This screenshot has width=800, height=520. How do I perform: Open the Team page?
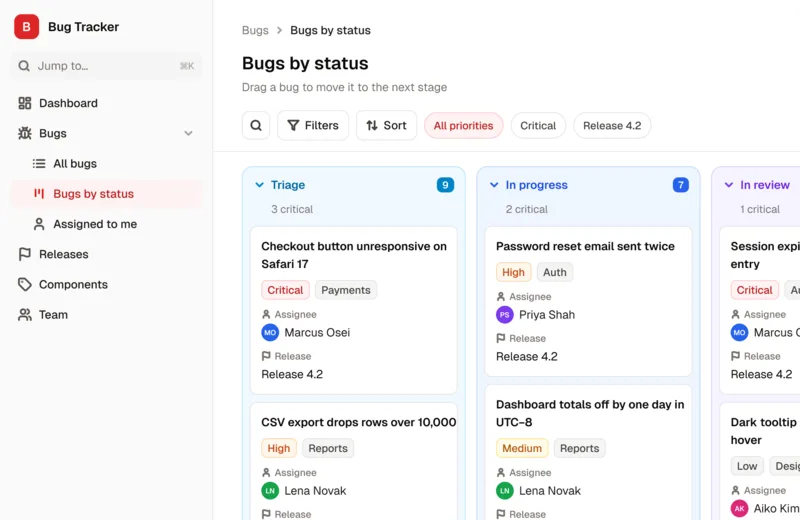106,314
